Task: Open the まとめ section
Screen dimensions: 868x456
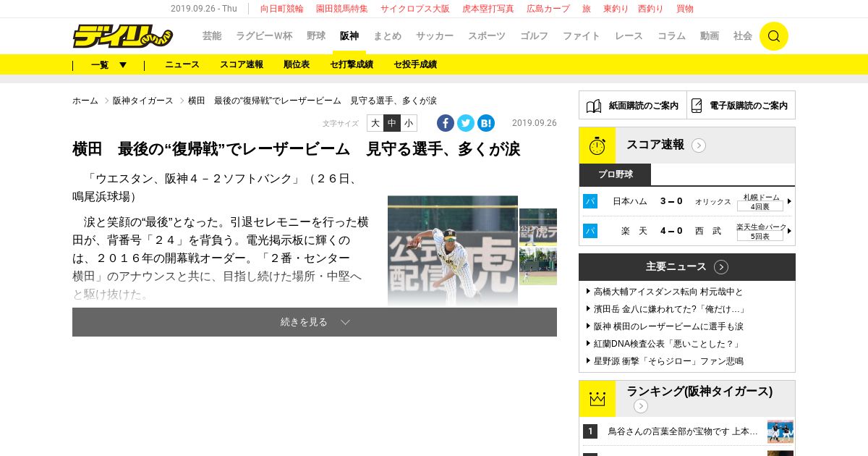Action: coord(387,36)
